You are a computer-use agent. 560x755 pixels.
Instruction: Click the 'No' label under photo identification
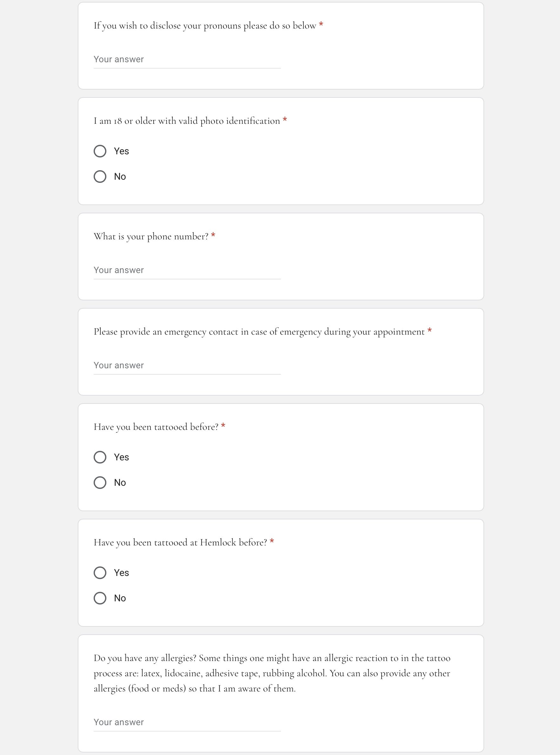click(120, 177)
